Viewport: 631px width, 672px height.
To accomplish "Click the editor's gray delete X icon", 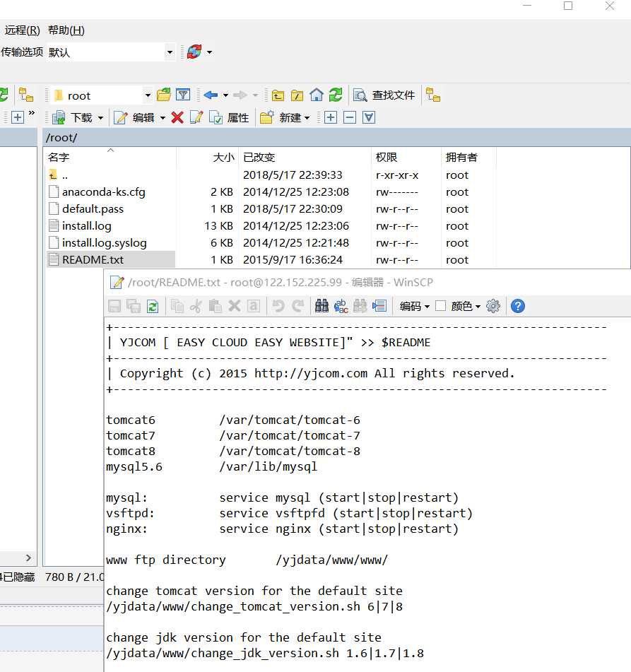I will click(235, 306).
